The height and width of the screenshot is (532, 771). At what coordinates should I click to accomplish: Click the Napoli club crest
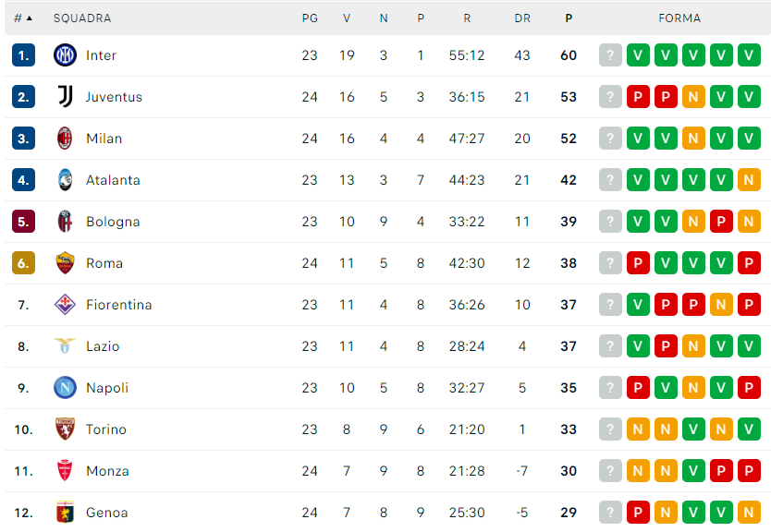(65, 388)
